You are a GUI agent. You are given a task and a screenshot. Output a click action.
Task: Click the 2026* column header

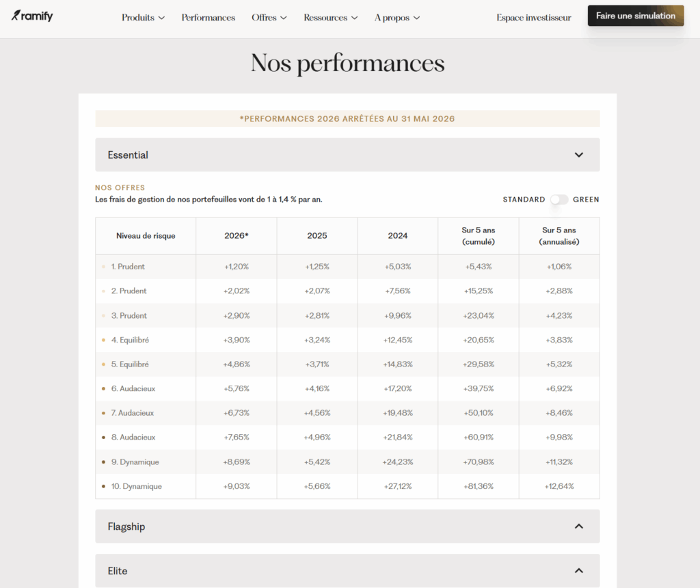(236, 236)
